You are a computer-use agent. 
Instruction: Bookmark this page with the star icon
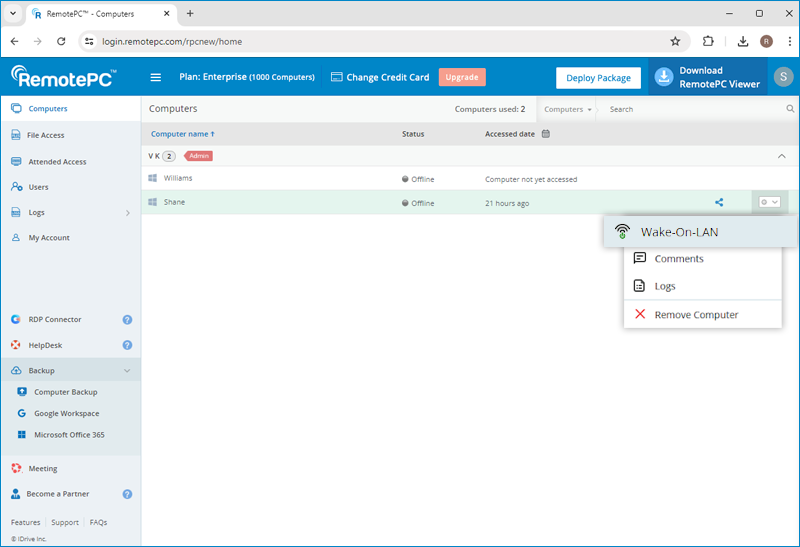(675, 41)
